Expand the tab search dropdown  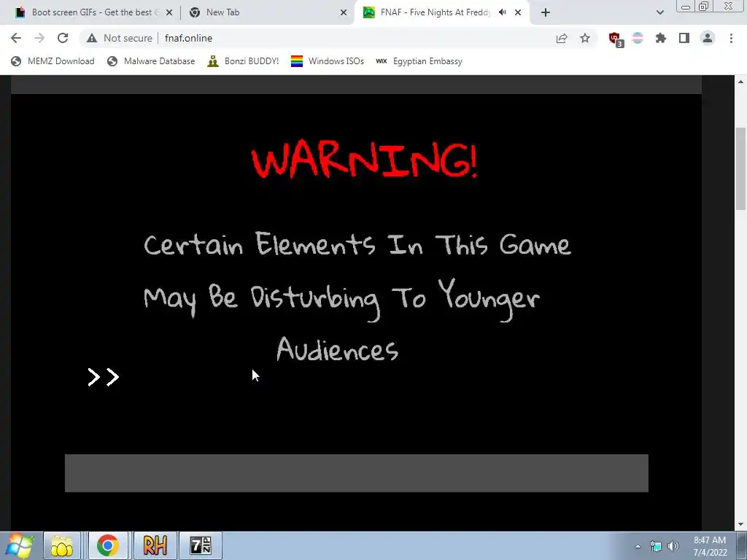659,12
